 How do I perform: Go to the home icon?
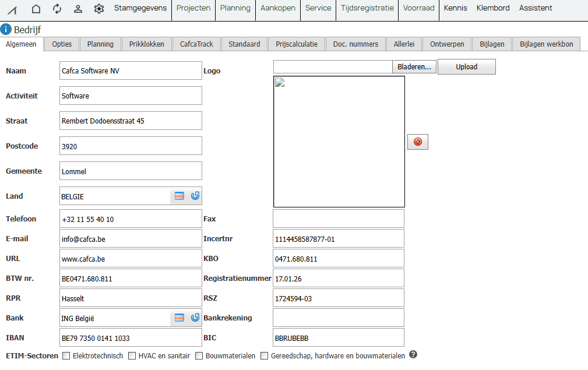click(36, 8)
